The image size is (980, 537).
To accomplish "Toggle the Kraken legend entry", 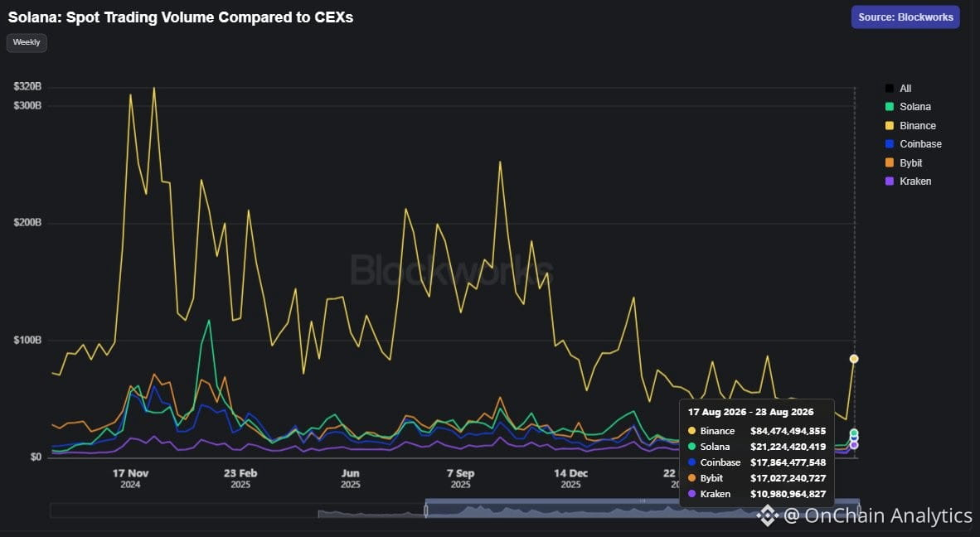I will (908, 181).
